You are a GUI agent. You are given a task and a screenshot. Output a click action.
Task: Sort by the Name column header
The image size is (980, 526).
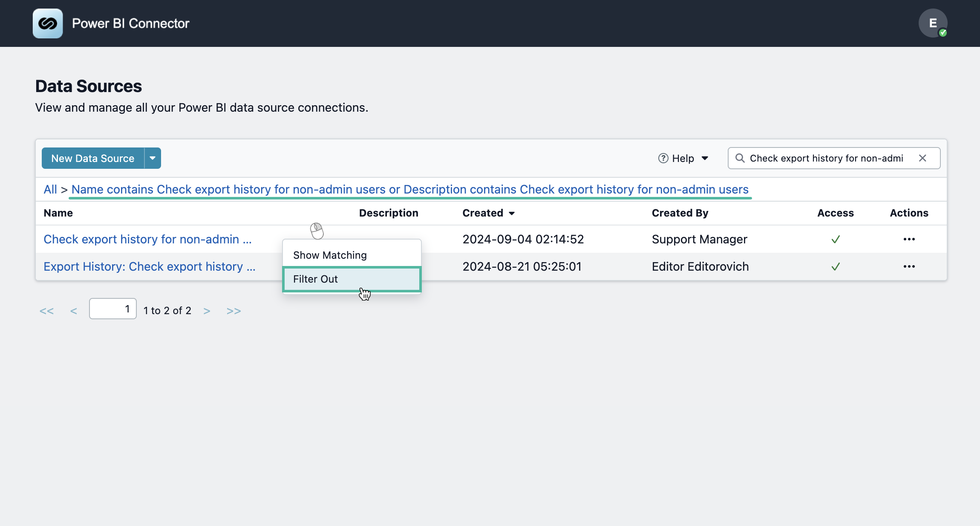[x=58, y=213]
